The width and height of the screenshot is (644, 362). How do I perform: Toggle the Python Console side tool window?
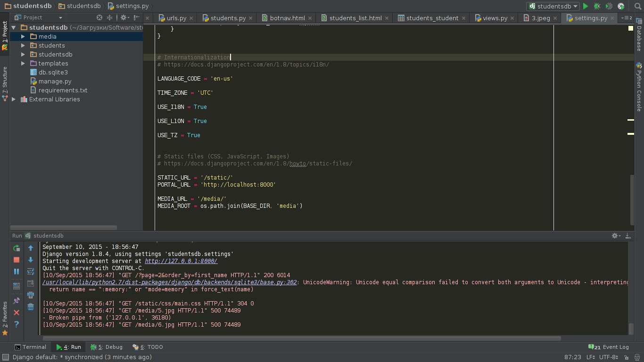click(x=639, y=87)
